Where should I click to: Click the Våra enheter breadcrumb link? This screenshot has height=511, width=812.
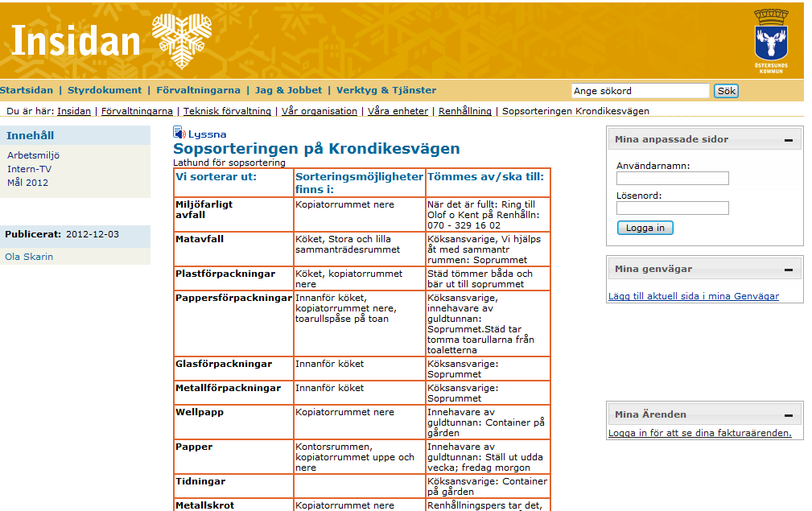click(398, 111)
